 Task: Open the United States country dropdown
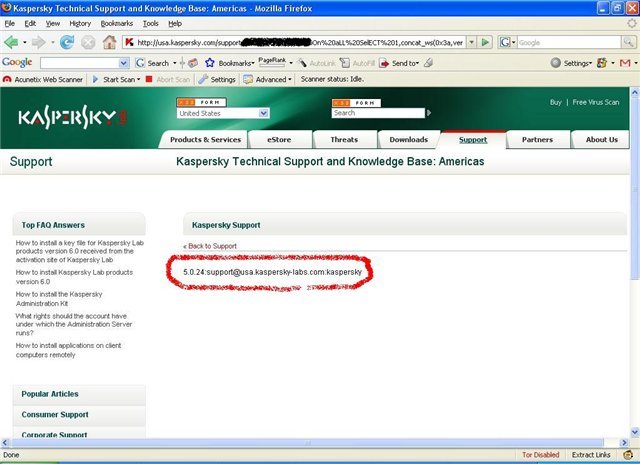[x=221, y=114]
